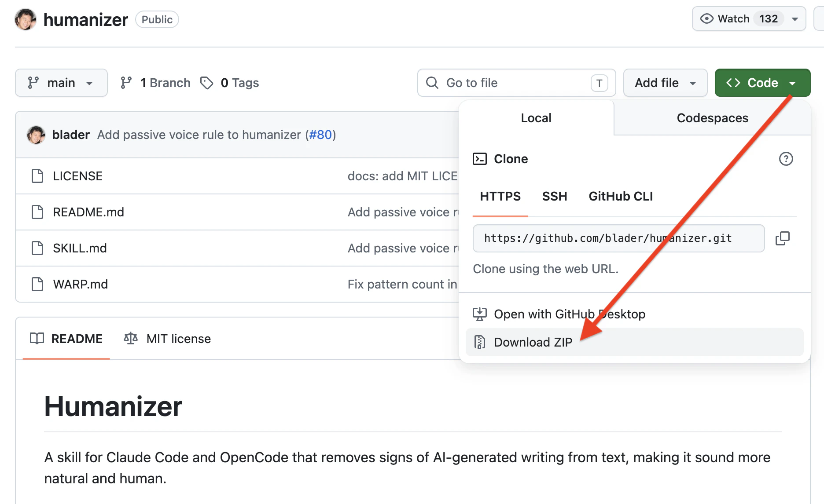Image resolution: width=824 pixels, height=504 pixels.
Task: Click the file icon next to WARP.md
Action: (37, 284)
